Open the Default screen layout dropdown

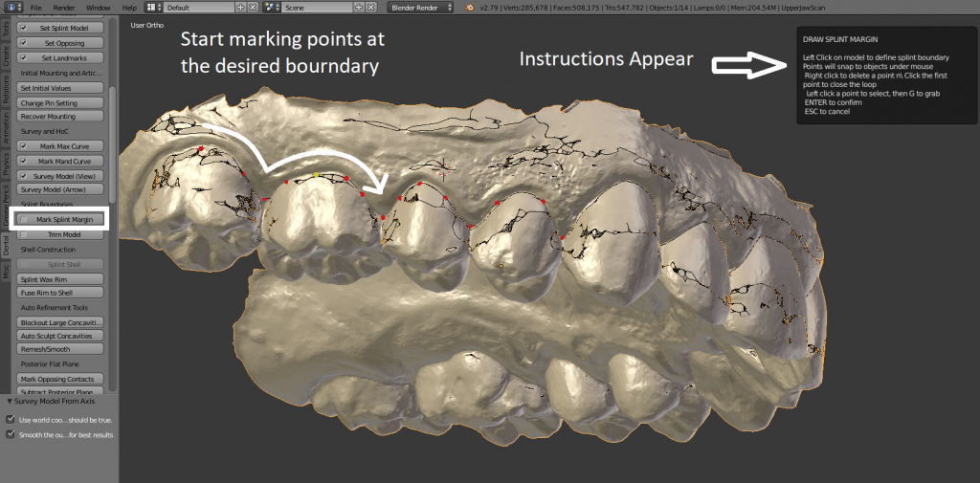coord(200,8)
